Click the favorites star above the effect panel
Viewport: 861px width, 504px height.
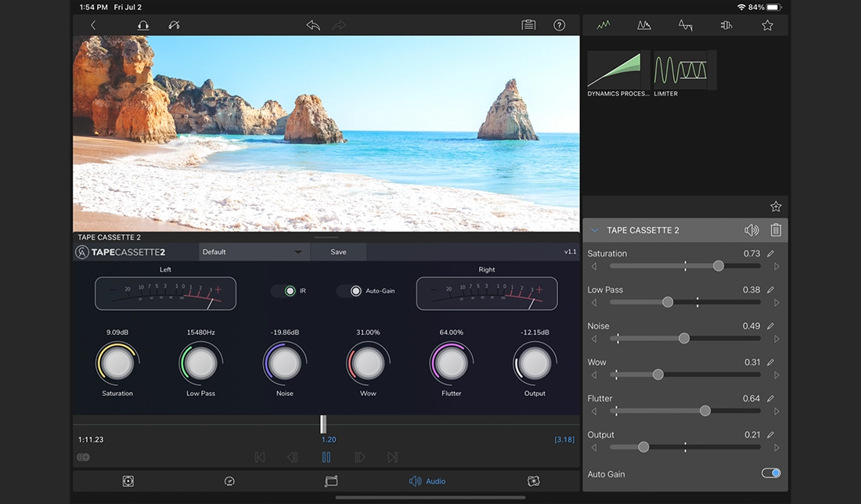[776, 207]
